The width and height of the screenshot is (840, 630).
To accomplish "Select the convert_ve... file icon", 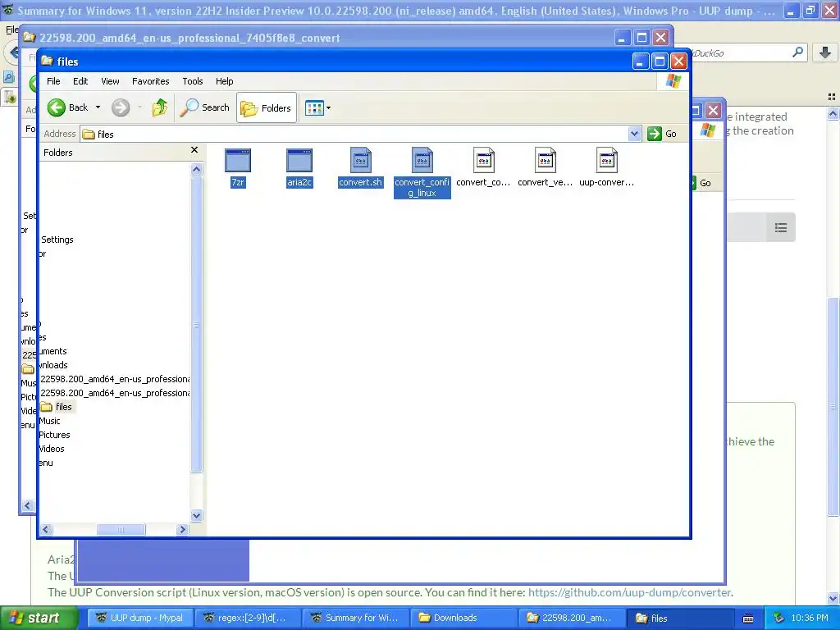I will point(545,160).
